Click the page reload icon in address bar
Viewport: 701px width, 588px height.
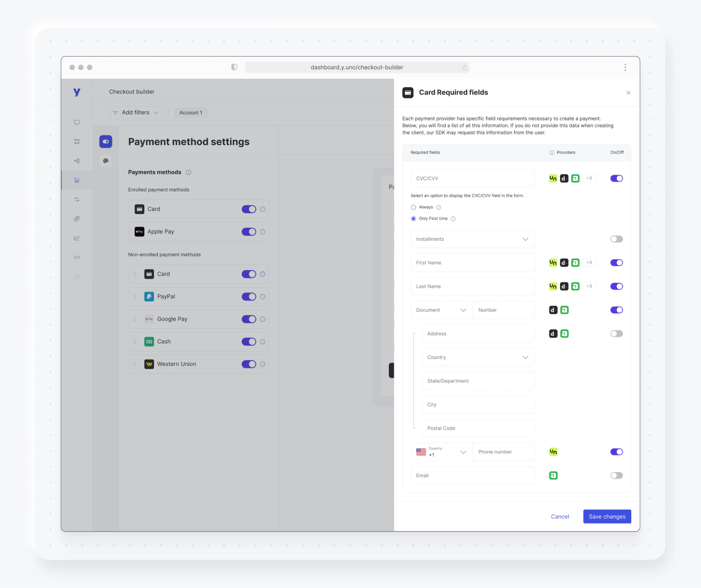(x=464, y=68)
